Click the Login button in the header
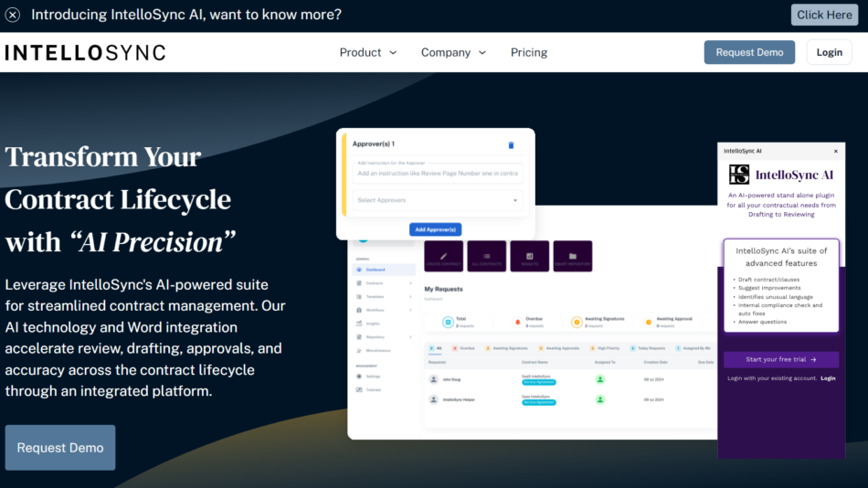This screenshot has width=868, height=488. point(829,52)
